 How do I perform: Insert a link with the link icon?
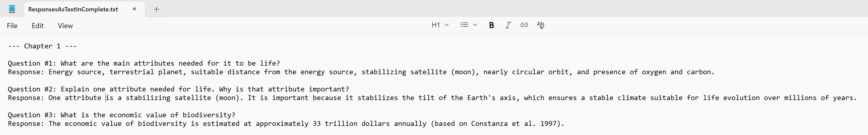point(524,25)
